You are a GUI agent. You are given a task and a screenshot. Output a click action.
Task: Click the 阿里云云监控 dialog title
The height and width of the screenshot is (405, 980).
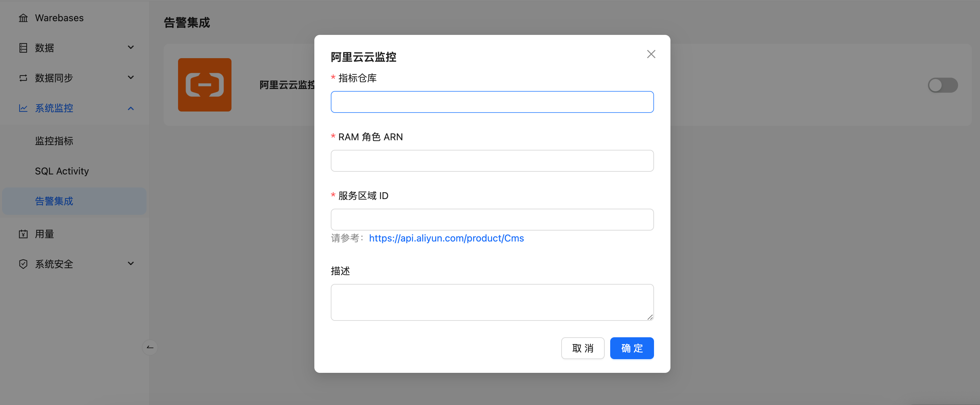[x=363, y=57]
